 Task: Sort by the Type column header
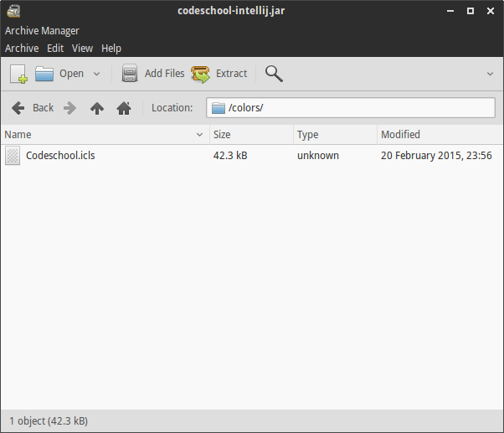click(x=335, y=134)
